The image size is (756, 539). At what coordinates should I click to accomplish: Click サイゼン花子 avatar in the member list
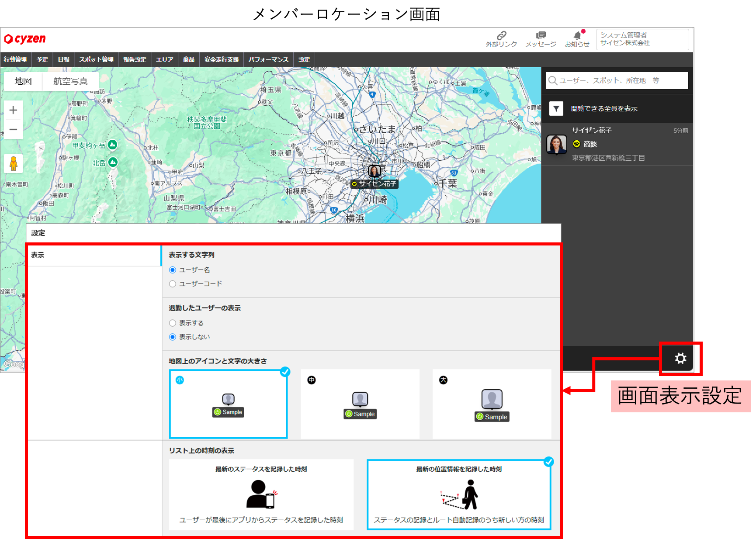pyautogui.click(x=556, y=145)
